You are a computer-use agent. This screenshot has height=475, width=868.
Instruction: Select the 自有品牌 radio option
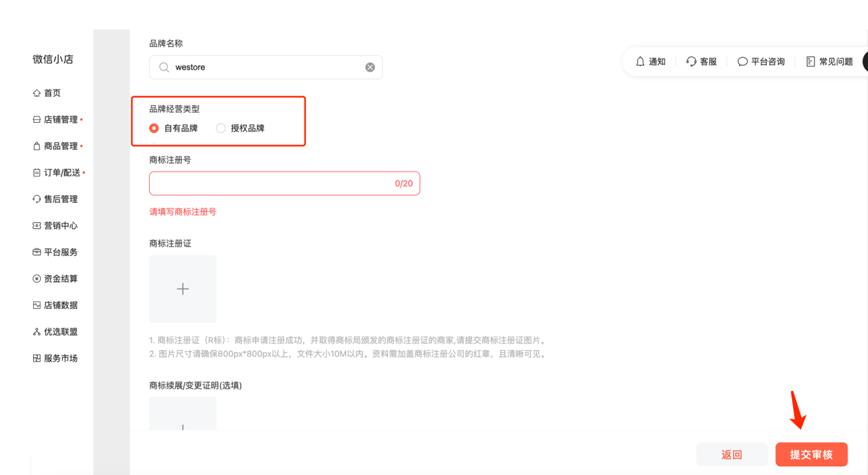click(x=155, y=128)
